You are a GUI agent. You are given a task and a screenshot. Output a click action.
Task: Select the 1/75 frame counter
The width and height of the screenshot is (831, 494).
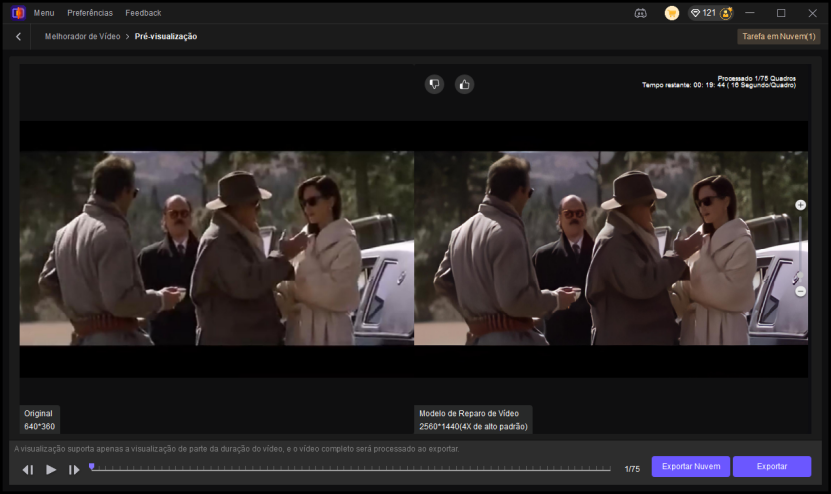[632, 469]
